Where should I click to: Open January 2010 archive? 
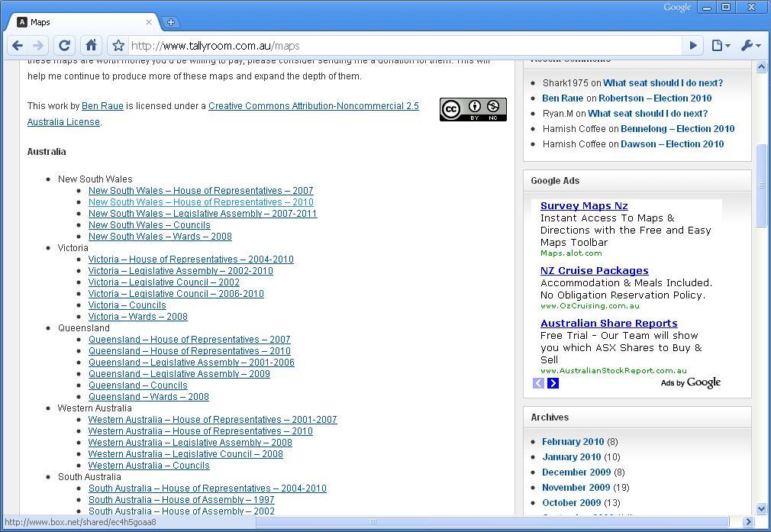pyautogui.click(x=571, y=456)
